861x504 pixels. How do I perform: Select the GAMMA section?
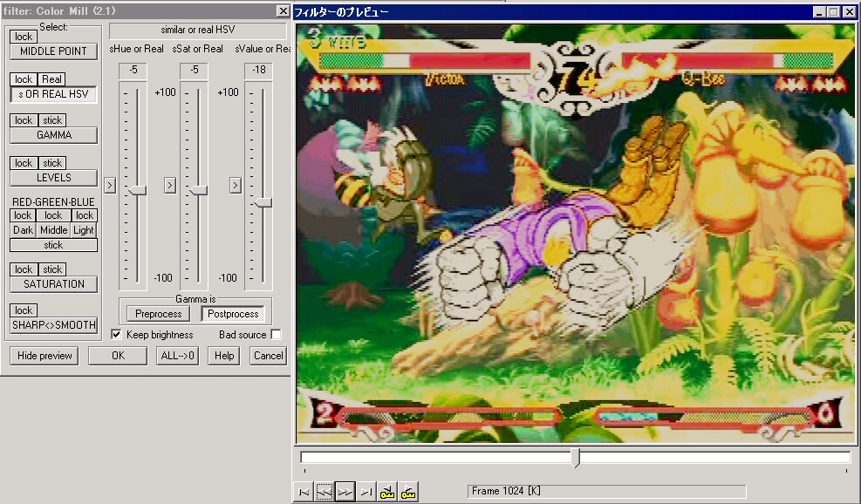tap(53, 135)
